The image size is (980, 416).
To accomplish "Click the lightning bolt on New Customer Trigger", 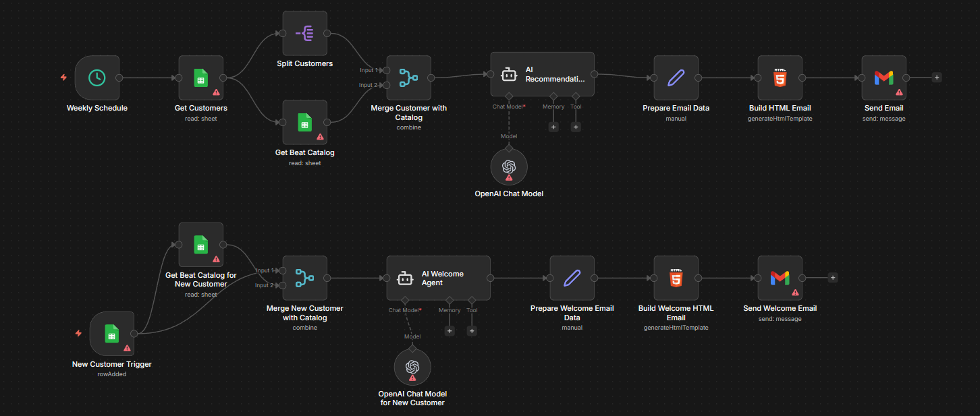I will point(78,333).
